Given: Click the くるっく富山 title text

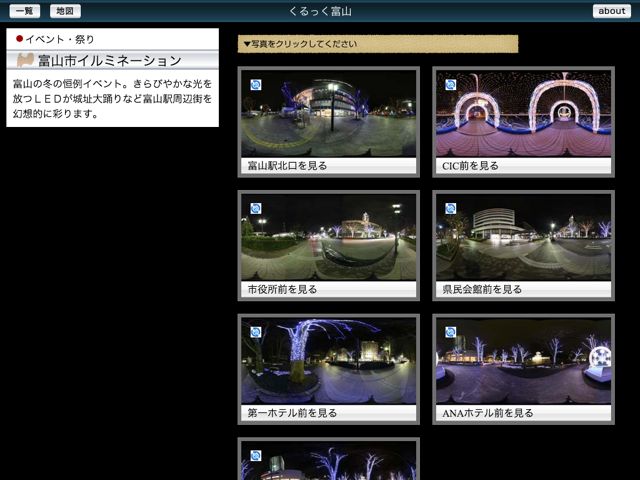Looking at the screenshot, I should point(320,11).
